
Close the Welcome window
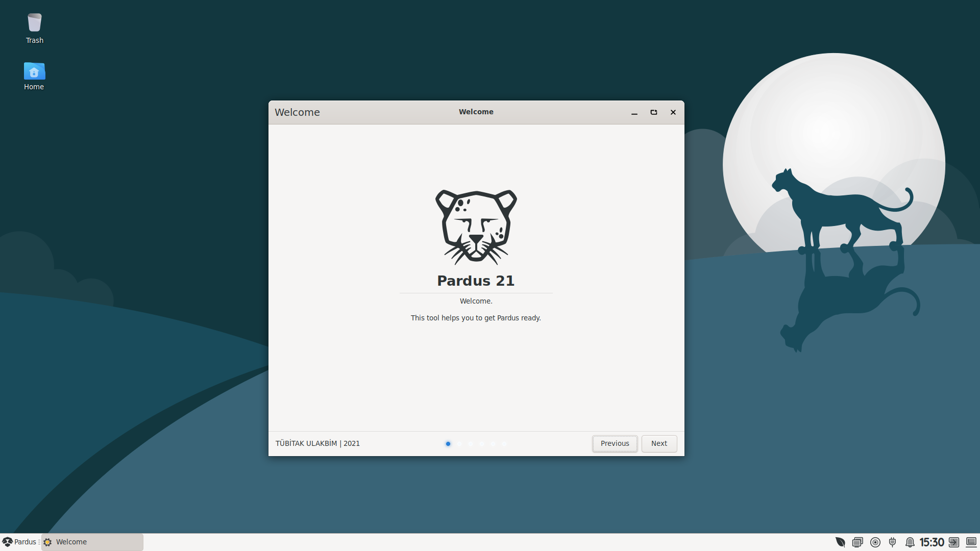point(673,112)
